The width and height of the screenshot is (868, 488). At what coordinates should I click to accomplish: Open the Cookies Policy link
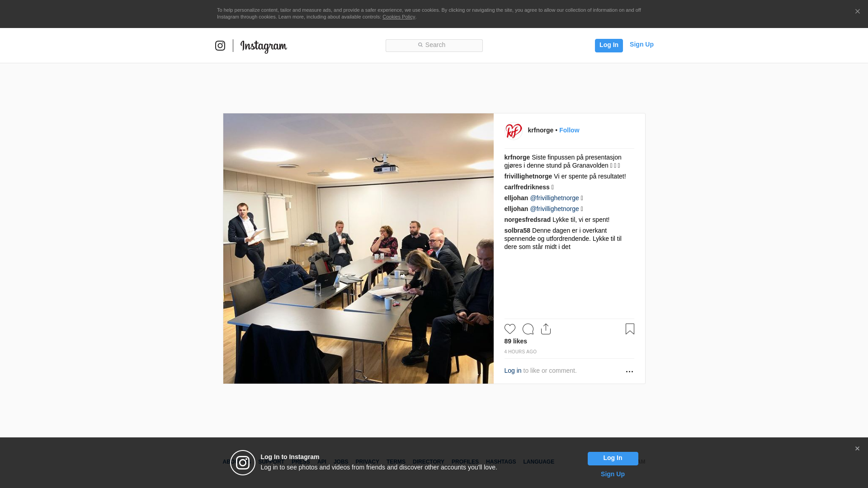point(399,17)
